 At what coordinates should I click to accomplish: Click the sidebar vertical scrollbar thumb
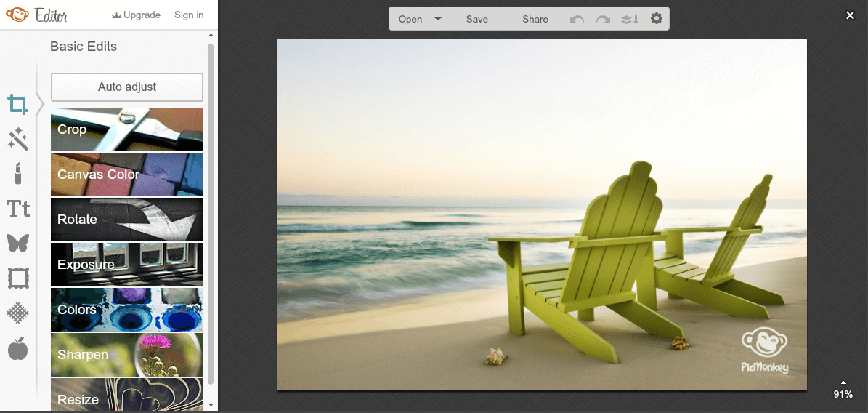click(211, 212)
